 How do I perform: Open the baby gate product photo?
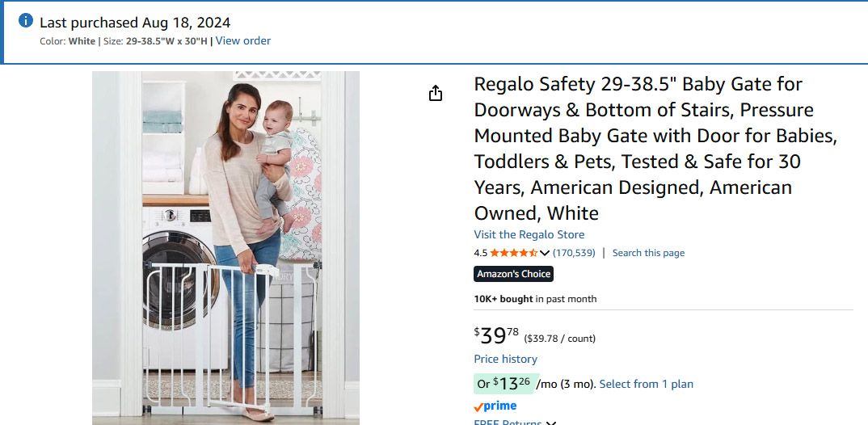click(225, 247)
